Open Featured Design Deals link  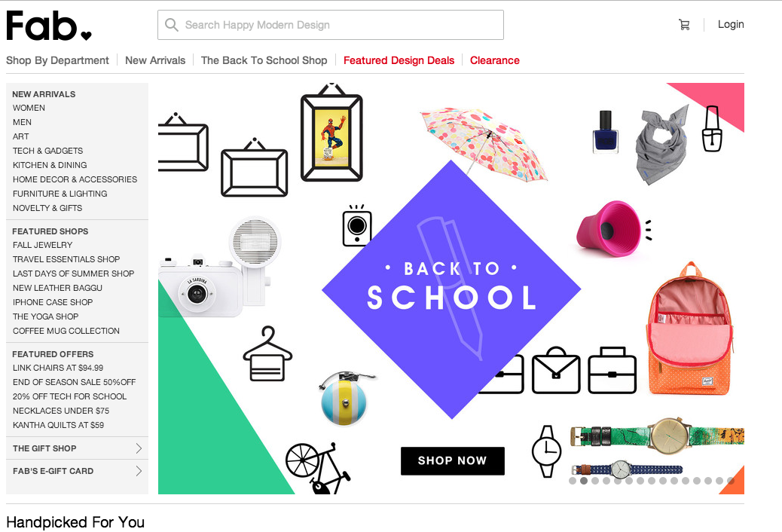pos(399,60)
